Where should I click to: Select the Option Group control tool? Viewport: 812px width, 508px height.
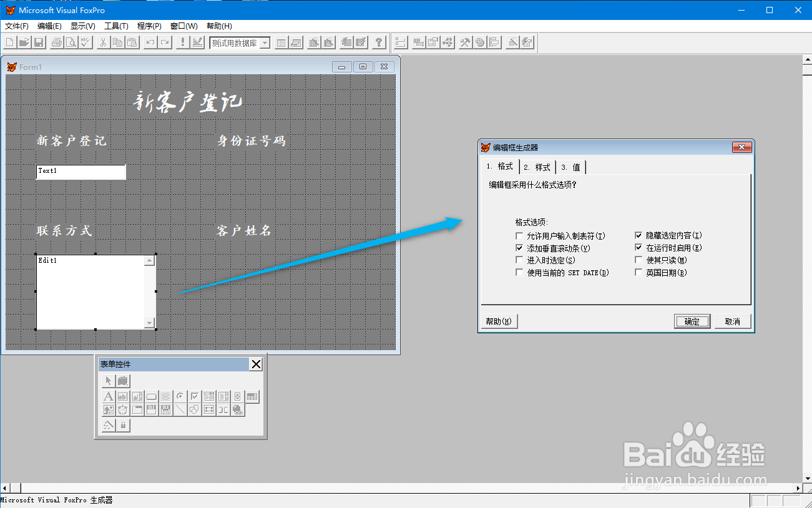point(180,396)
